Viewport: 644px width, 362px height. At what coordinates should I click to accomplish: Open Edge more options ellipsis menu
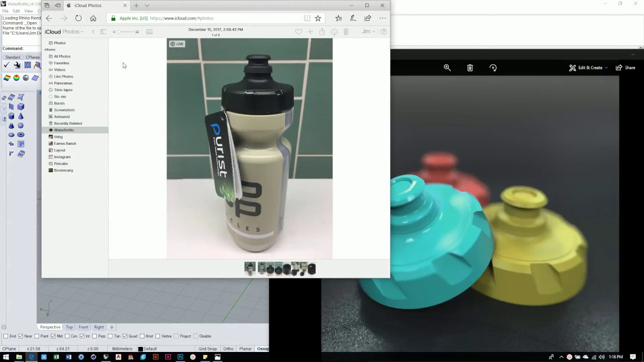[382, 18]
